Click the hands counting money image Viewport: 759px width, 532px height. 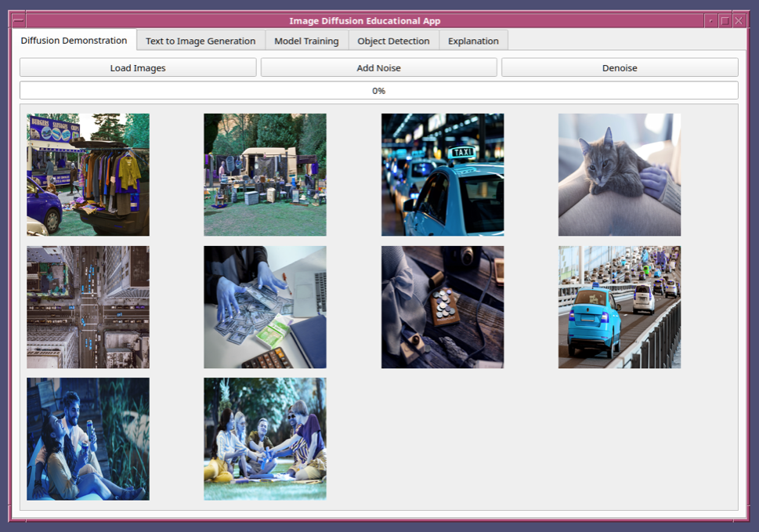(x=265, y=307)
